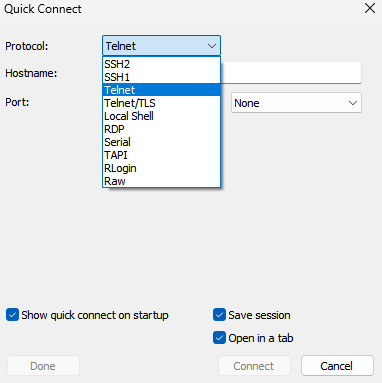Select TAPI protocol option
Viewport: 382px width, 383px height.
pos(161,155)
